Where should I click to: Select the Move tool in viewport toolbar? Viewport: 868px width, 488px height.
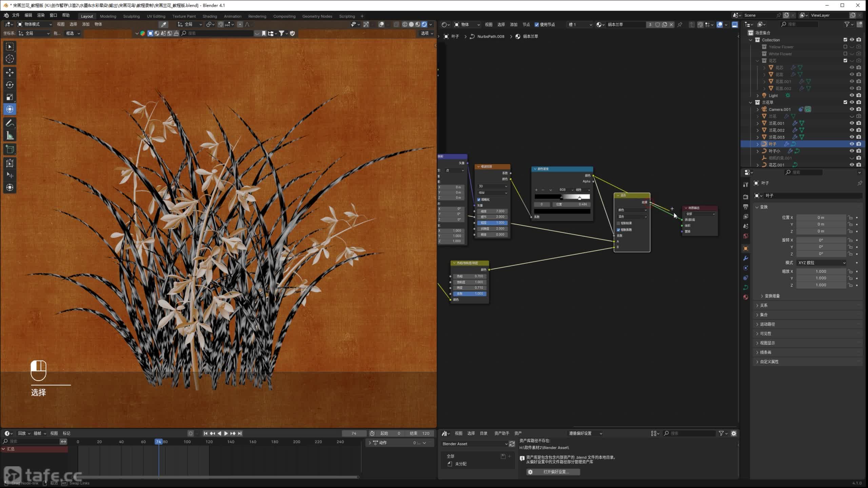pos(10,72)
